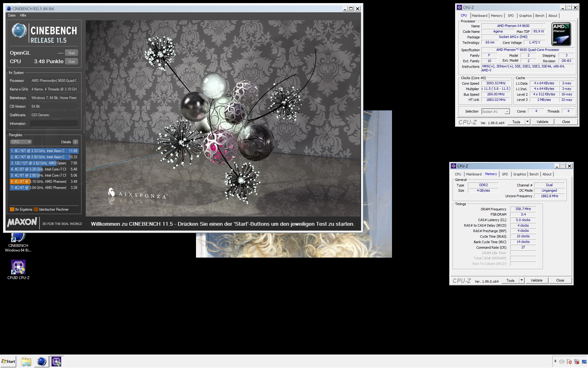Open the Datei menu in Cinebench
This screenshot has height=368, width=588.
[x=12, y=15]
